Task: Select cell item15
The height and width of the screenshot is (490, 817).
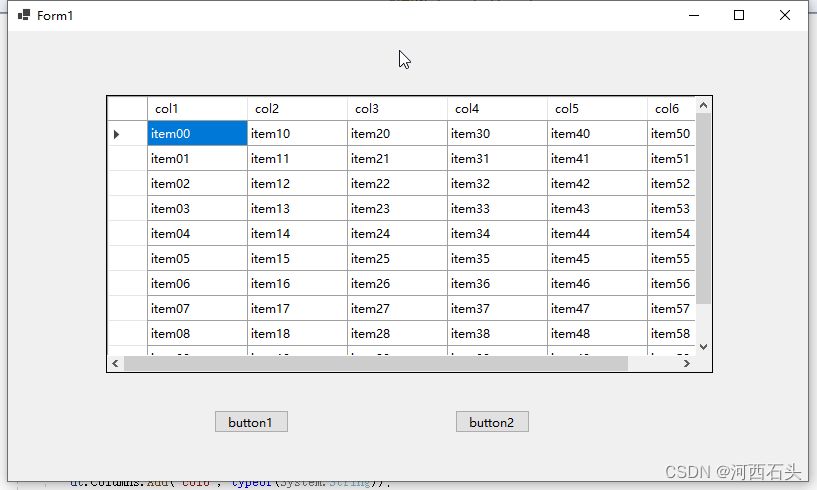Action: tap(298, 259)
